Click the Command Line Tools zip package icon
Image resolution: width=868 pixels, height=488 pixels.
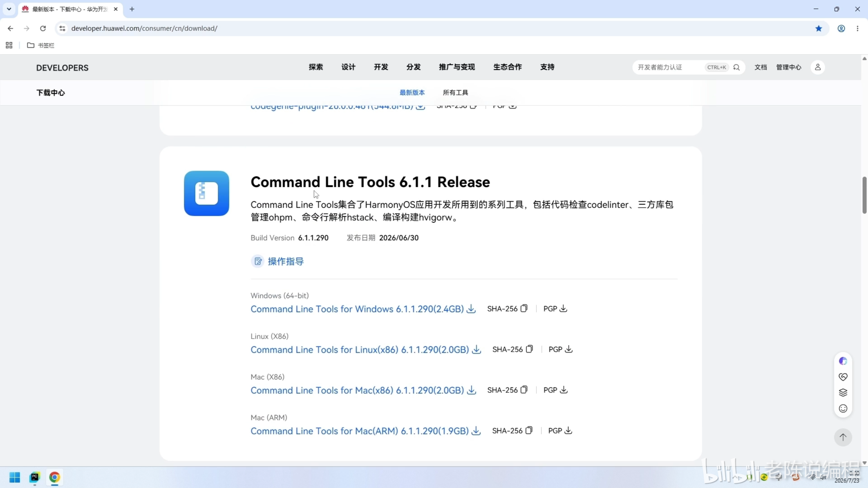(x=206, y=193)
